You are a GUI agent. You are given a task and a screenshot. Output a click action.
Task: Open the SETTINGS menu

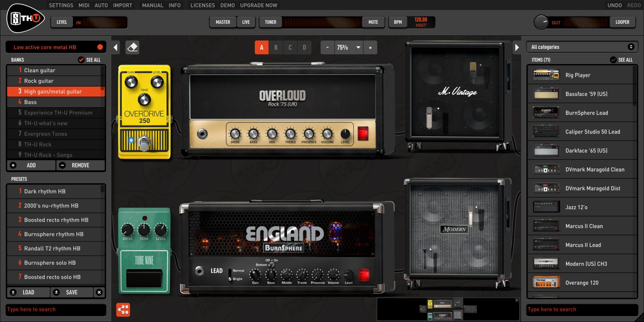61,5
